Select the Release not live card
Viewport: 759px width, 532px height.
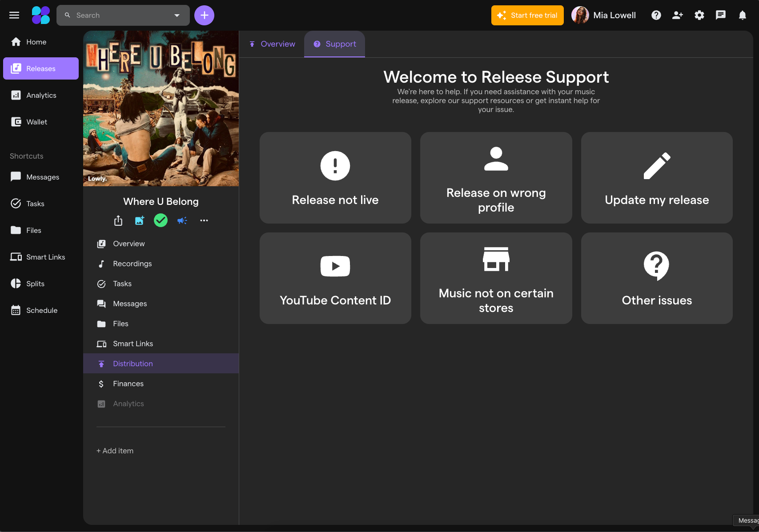tap(335, 178)
